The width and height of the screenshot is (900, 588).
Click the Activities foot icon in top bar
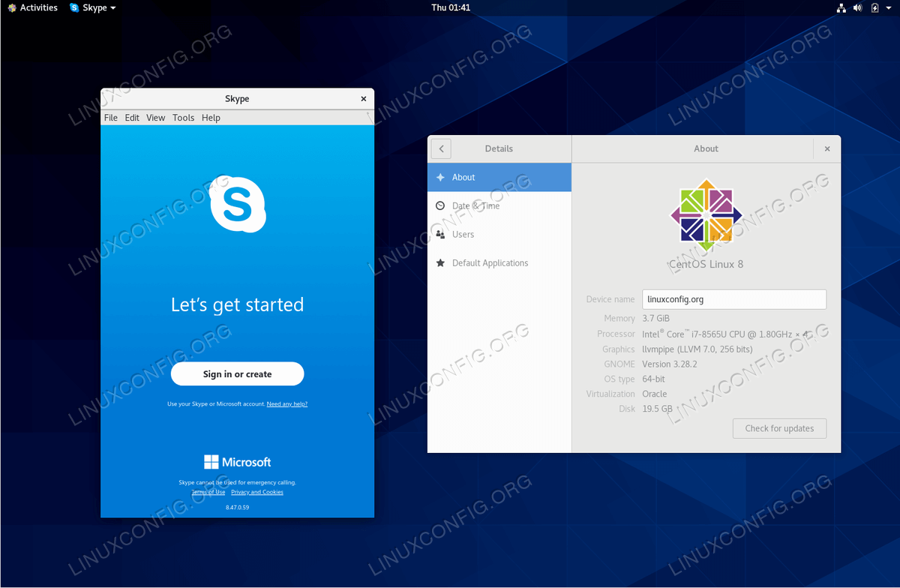11,7
